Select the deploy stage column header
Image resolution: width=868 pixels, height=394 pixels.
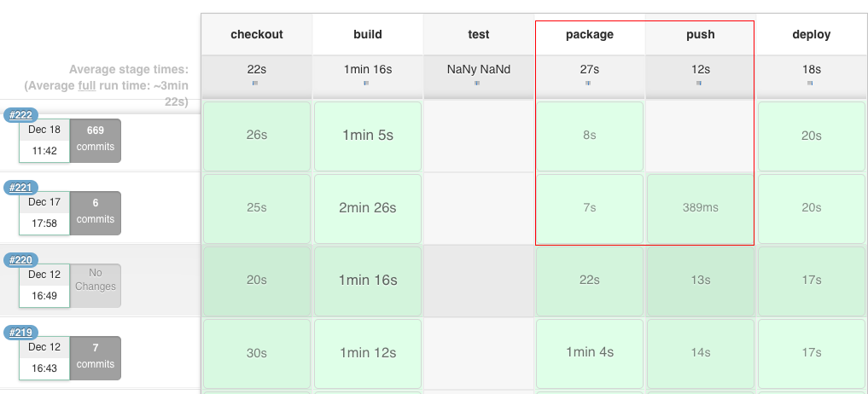coord(811,35)
